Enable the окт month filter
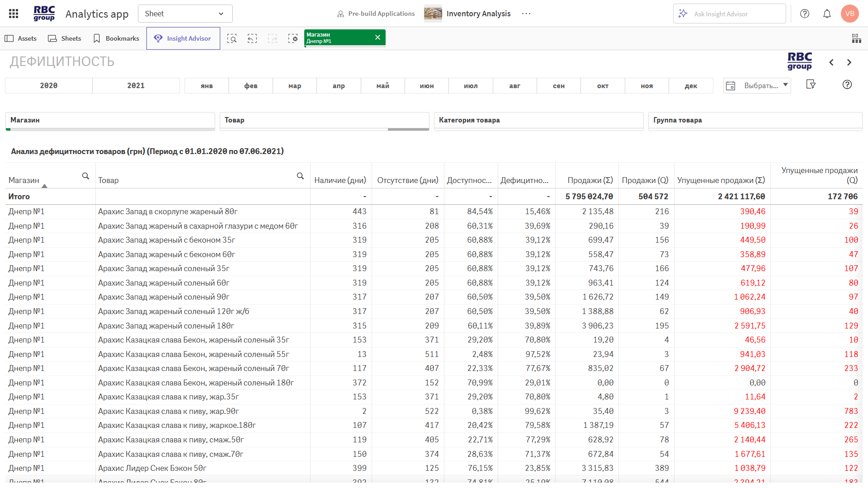The width and height of the screenshot is (868, 488). coord(603,85)
